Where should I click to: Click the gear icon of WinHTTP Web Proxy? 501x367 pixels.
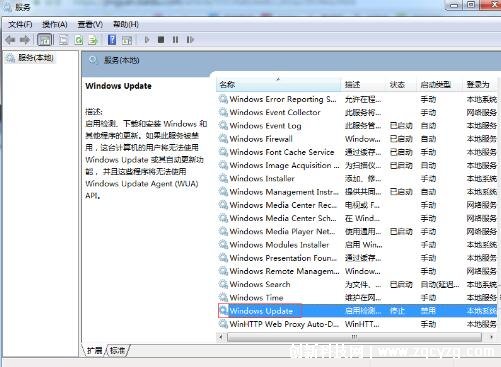(x=223, y=324)
